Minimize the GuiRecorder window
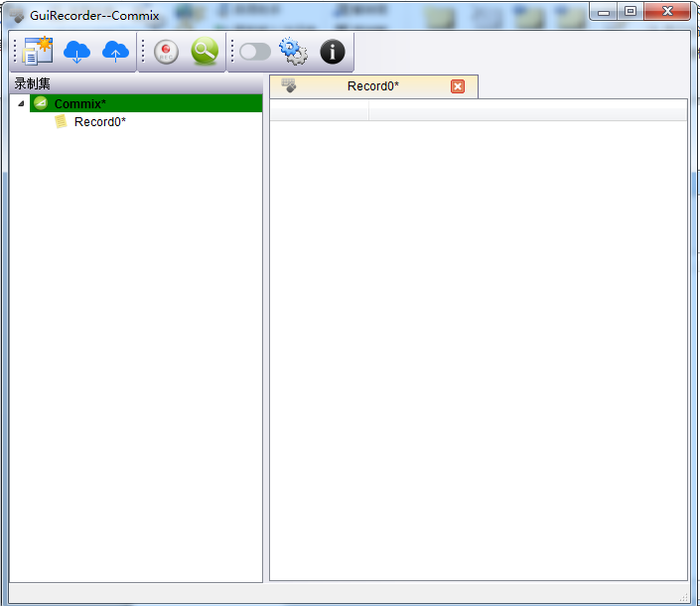Screen dimensions: 700x606 coord(604,12)
